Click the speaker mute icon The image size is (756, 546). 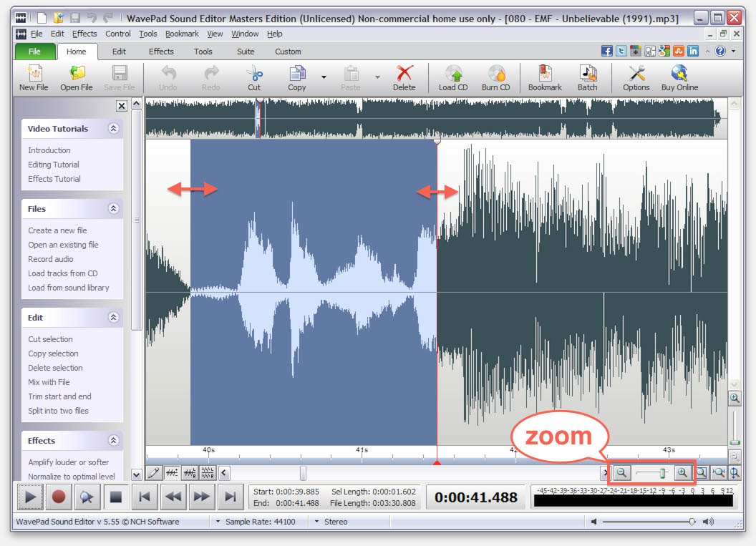click(594, 522)
